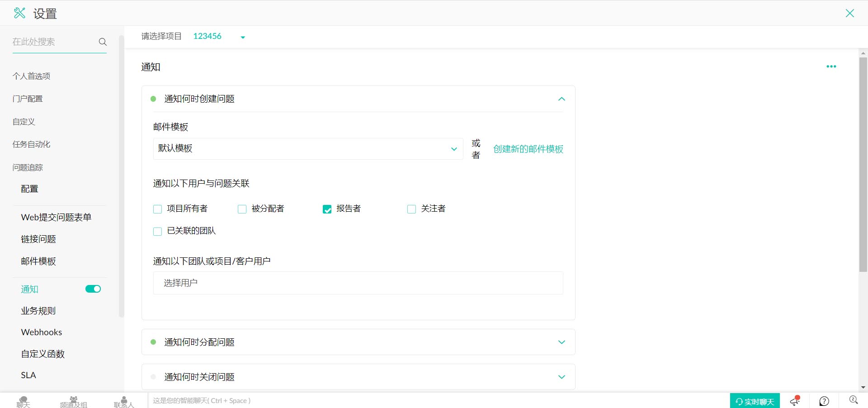Open Channels and Groups (频道及组) icon
This screenshot has width=868, height=408.
click(x=73, y=401)
